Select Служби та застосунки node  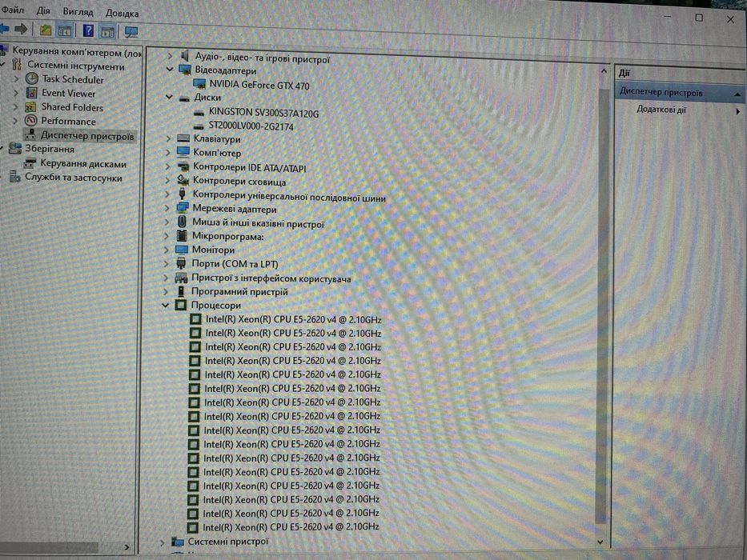point(74,178)
